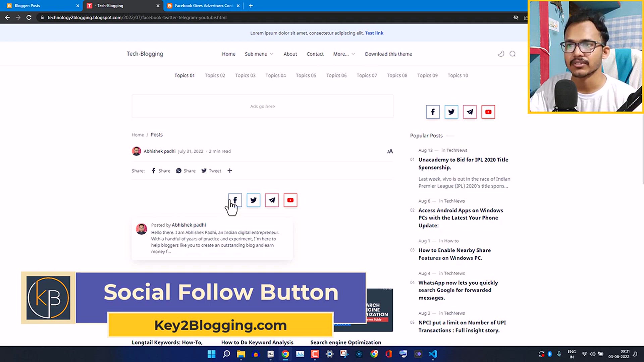The width and height of the screenshot is (644, 362).
Task: Click Search engine Optimization related post
Action: pos(346,342)
